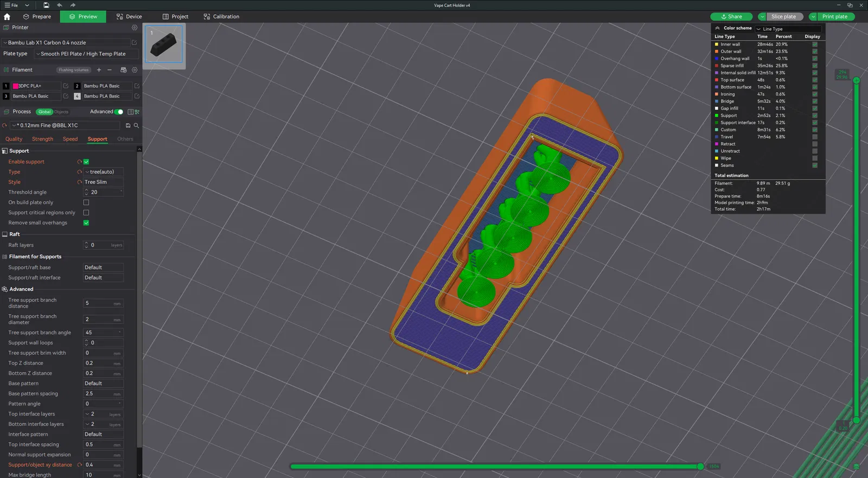The width and height of the screenshot is (868, 478).
Task: Click the Print plate button
Action: [835, 17]
